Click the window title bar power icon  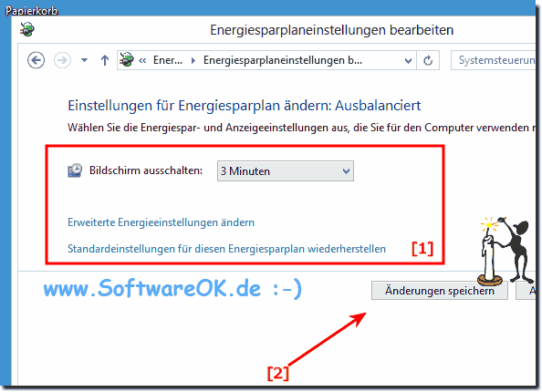[27, 29]
